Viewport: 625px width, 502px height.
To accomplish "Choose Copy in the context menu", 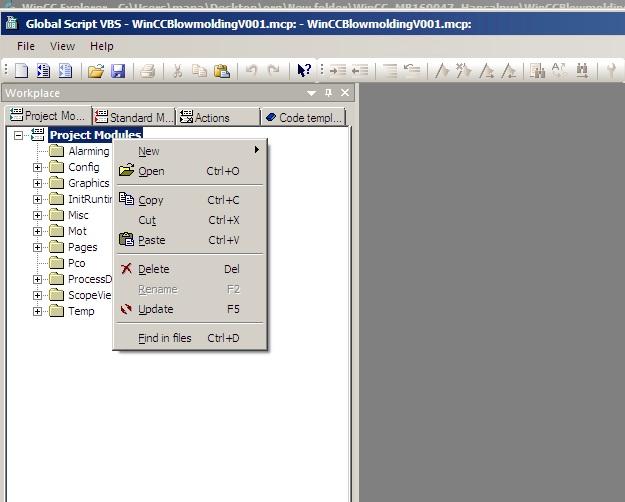I will click(190, 200).
